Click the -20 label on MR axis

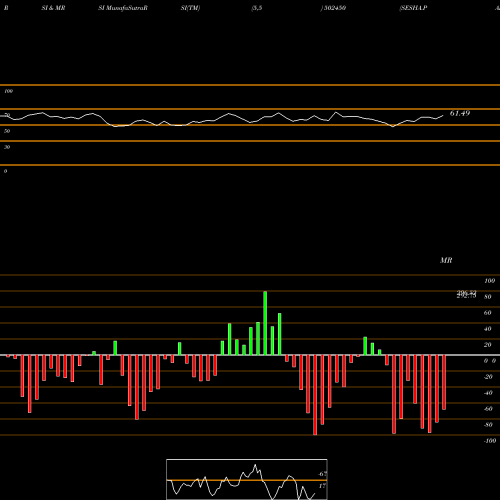[x=488, y=377]
